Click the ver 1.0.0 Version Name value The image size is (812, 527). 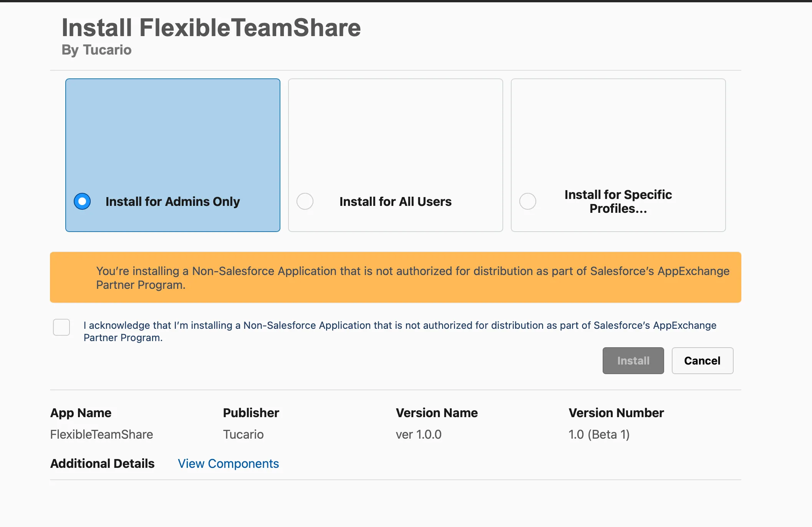418,434
